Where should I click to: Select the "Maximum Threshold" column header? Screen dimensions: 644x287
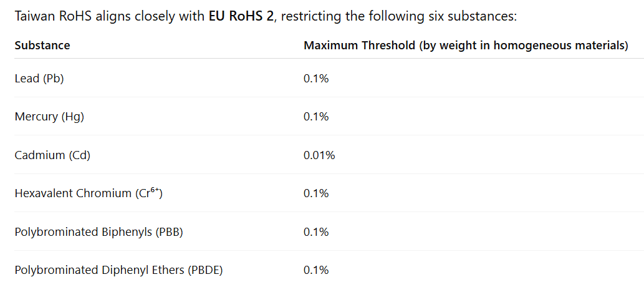360,46
